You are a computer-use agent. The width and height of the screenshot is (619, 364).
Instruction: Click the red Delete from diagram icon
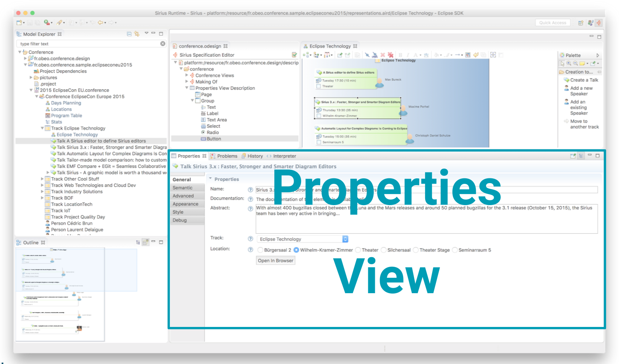click(383, 55)
